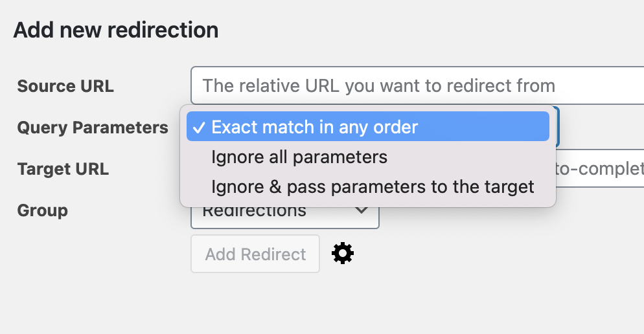Click the "Group" field label
Screen dimensions: 644x334
pos(42,210)
